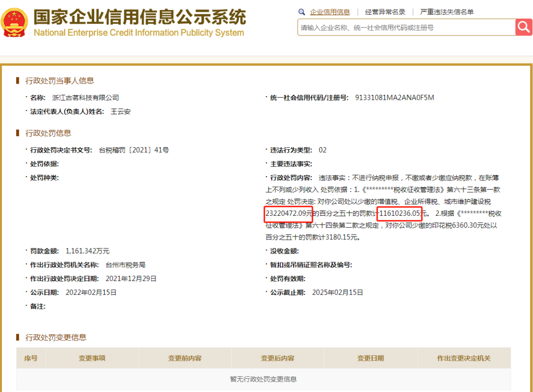The width and height of the screenshot is (533, 392).
Task: Click the 作出变更决定机关 column header
Action: pyautogui.click(x=463, y=358)
